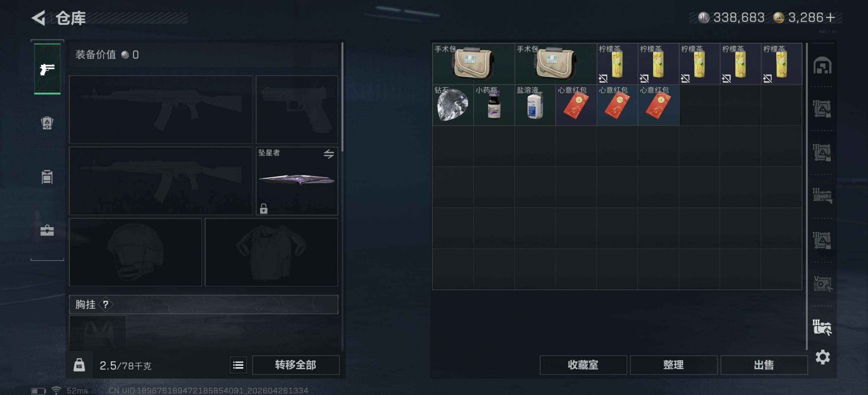Select the 钻石 diamond item

click(x=453, y=105)
